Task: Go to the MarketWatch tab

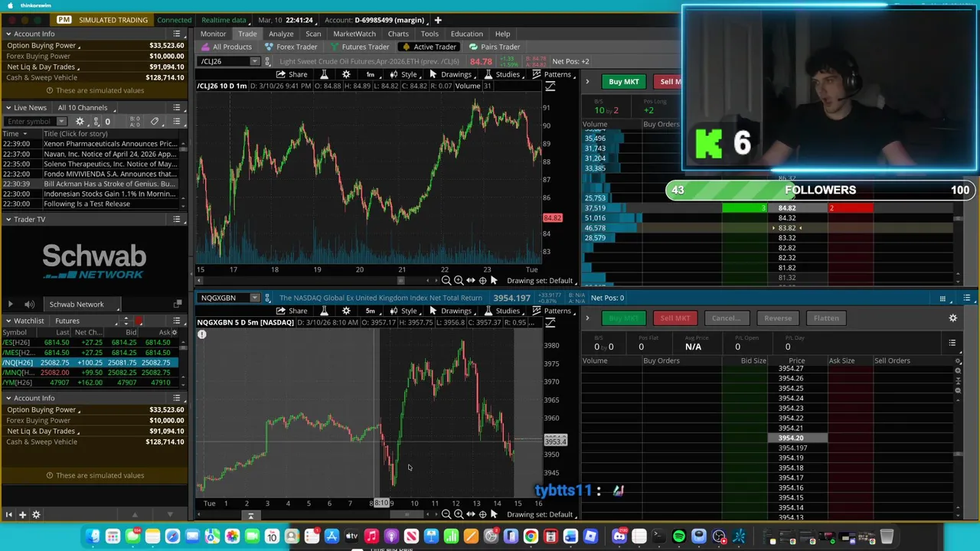Action: tap(354, 34)
